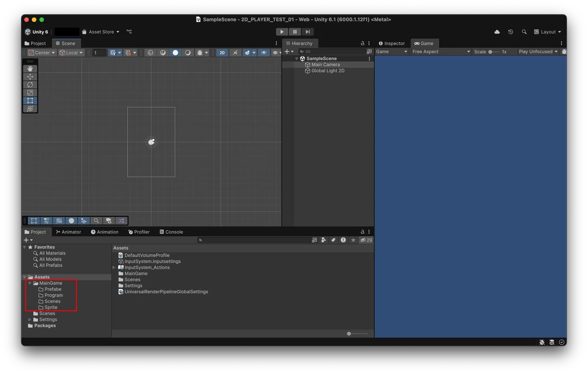Toggle snap increment button
588x374 pixels.
tap(128, 52)
